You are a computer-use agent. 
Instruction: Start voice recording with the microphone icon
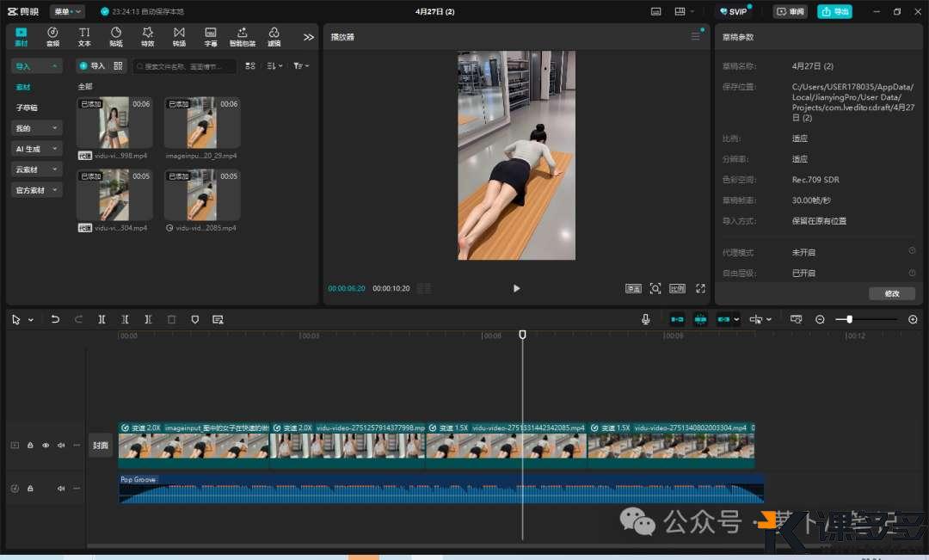tap(646, 319)
